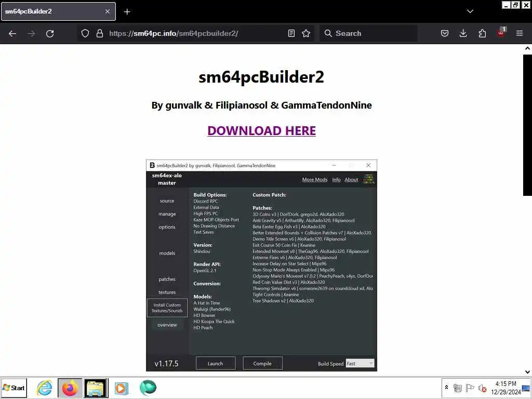Screen dimensions: 532x399
Task: Open the Windows Start menu
Action: (14, 388)
